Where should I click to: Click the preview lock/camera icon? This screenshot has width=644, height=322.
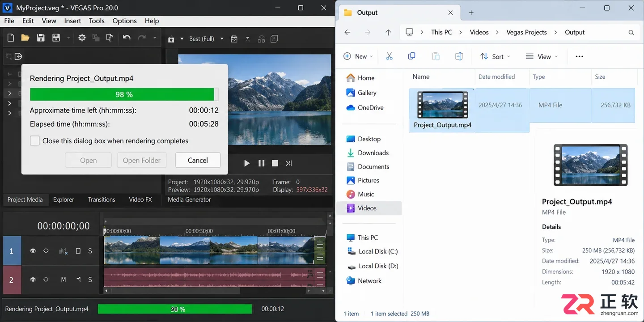171,39
